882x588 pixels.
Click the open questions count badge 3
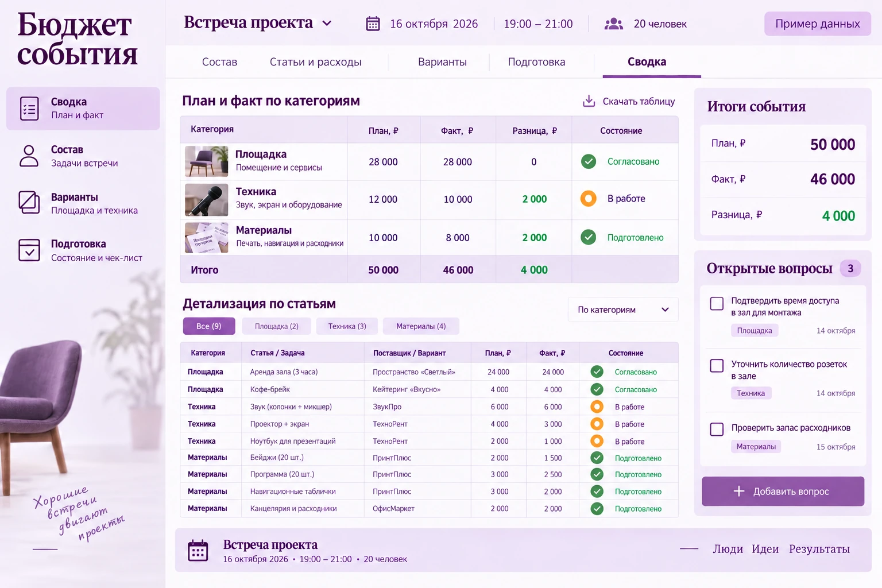[x=850, y=268]
